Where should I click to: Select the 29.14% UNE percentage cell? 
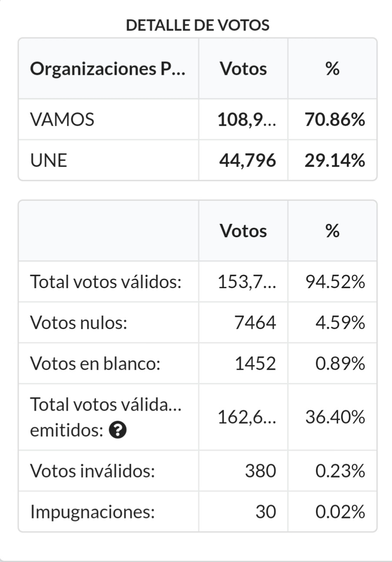coord(335,161)
